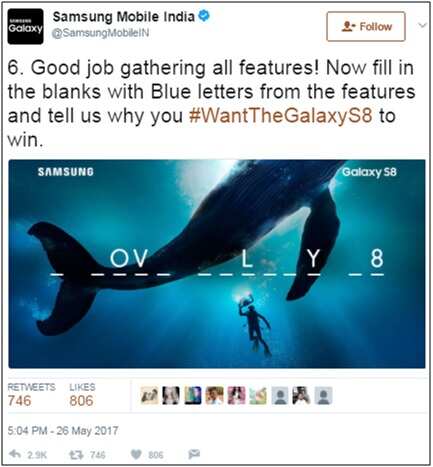The image size is (433, 467).
Task: Click the retweet icon at bottom
Action: [76, 454]
